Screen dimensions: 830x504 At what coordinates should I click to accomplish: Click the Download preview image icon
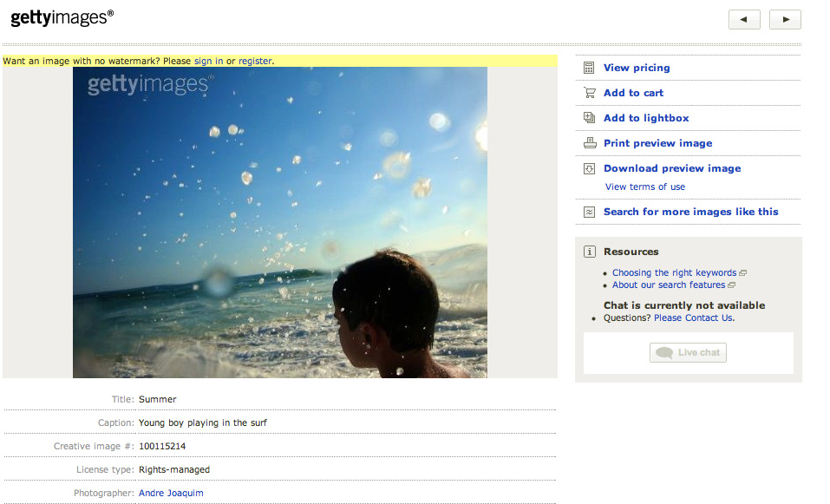589,168
